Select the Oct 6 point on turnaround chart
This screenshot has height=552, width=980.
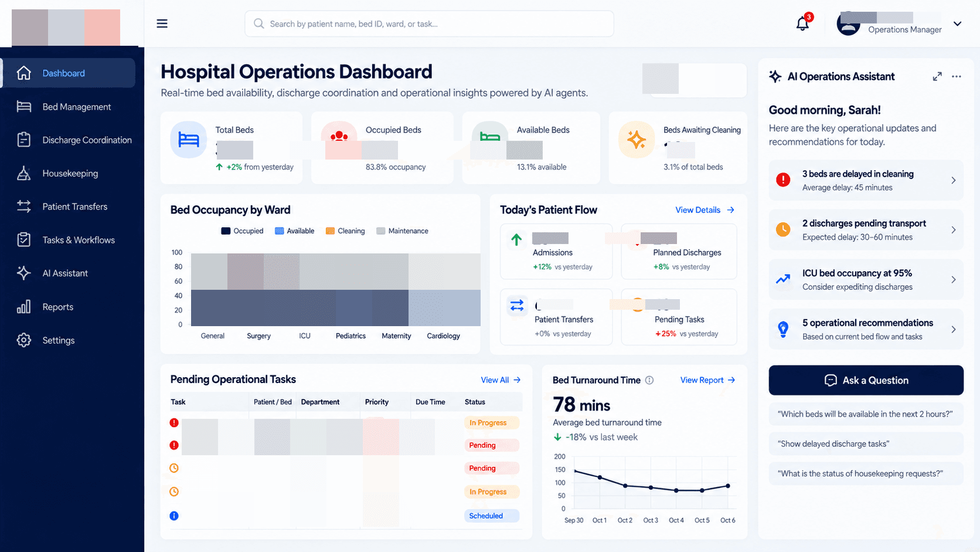coord(728,486)
